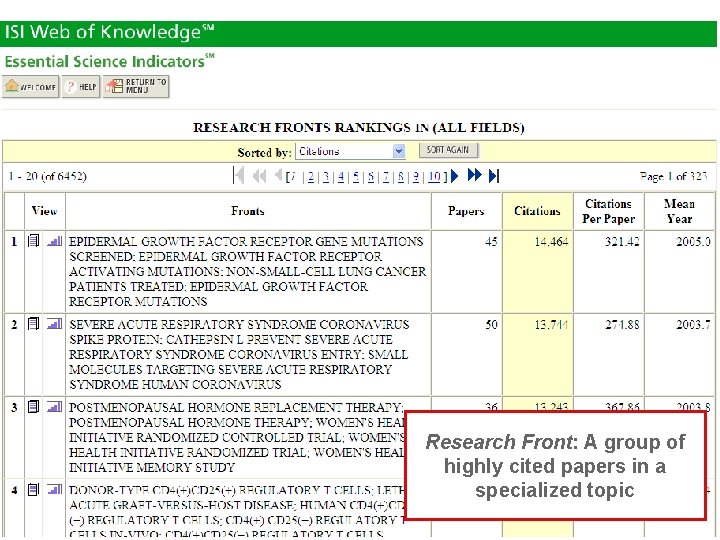
Task: View graph icon for row 2
Action: [54, 324]
